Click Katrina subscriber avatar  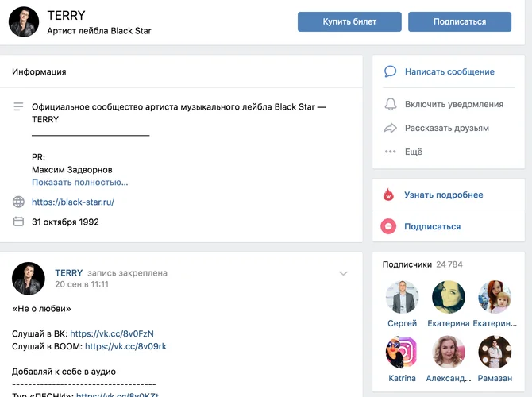[x=402, y=352]
